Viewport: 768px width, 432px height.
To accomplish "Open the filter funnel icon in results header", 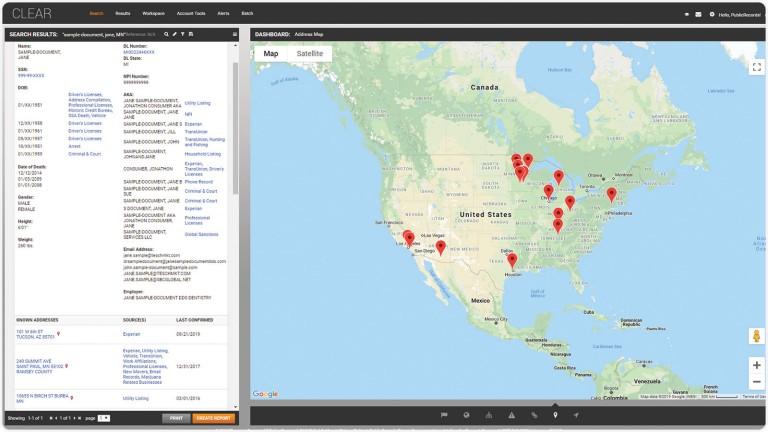I will (x=182, y=34).
